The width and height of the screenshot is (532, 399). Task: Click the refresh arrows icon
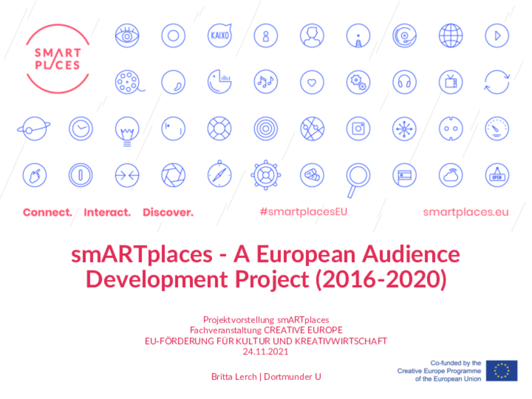[497, 82]
